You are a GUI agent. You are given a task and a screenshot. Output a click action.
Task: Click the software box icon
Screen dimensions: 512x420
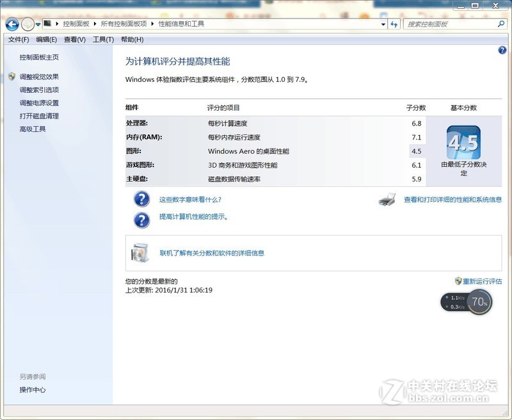(140, 252)
